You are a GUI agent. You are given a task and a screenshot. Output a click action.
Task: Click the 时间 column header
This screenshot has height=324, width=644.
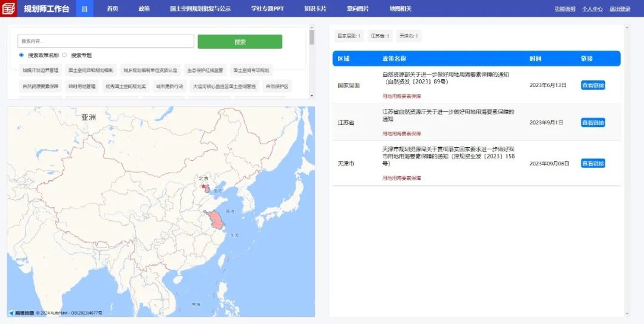(535, 58)
